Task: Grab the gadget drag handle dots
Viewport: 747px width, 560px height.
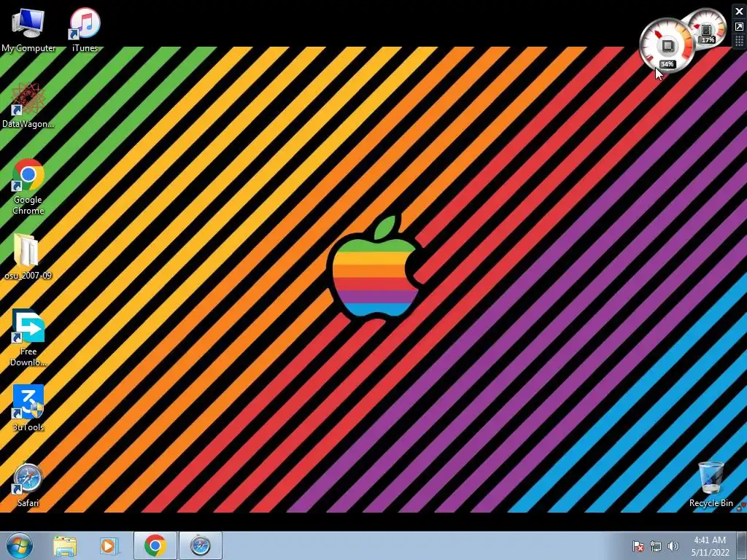Action: [x=740, y=41]
